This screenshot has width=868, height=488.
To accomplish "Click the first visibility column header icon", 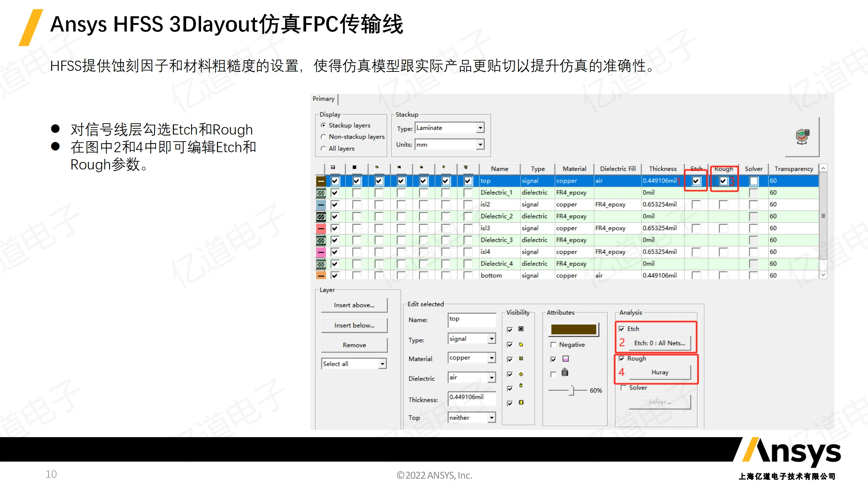I will [x=333, y=167].
